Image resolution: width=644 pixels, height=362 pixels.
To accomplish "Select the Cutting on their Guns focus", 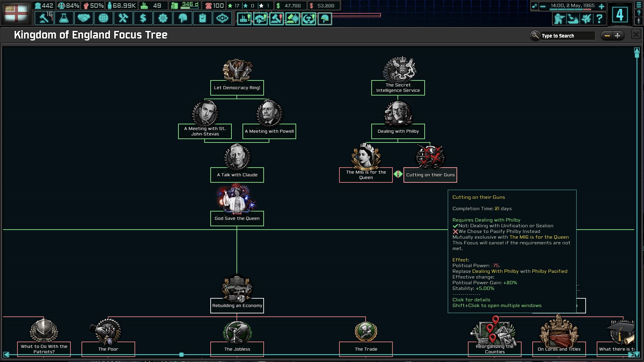I will click(430, 175).
